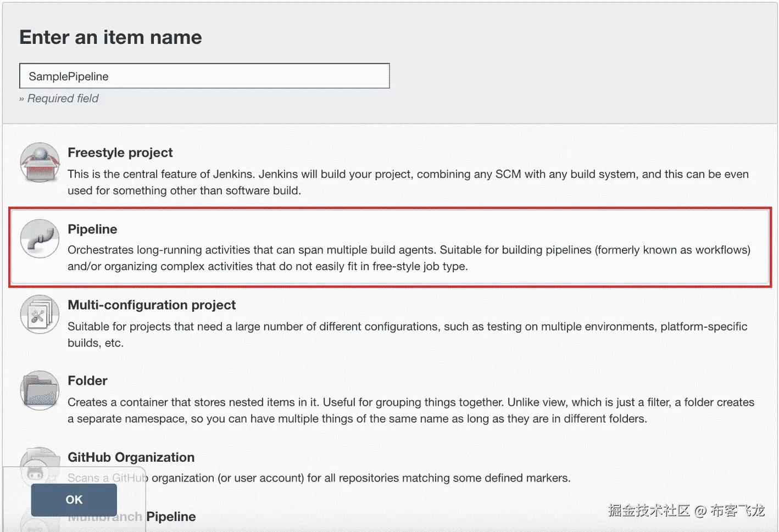Click the Pipeline pipe icon
The image size is (779, 532).
pyautogui.click(x=40, y=238)
